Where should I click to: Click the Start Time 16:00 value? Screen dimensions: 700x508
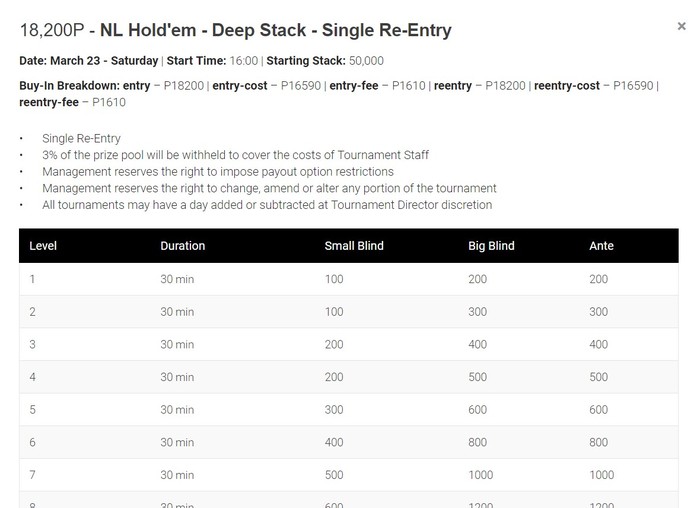click(244, 61)
